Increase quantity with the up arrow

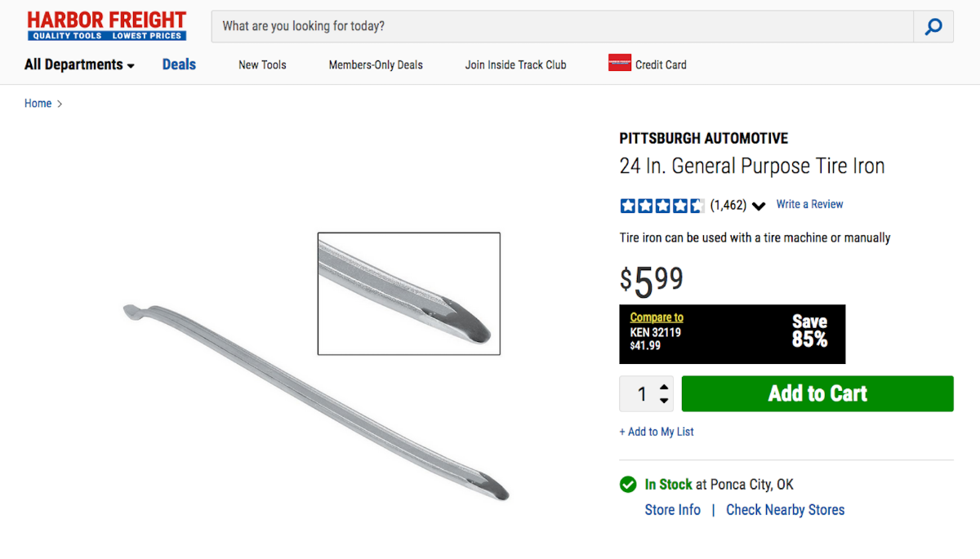(x=664, y=388)
